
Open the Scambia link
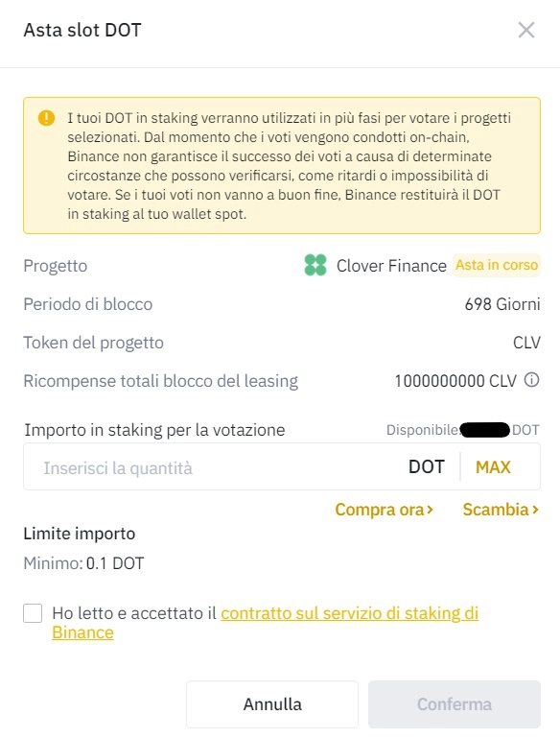pyautogui.click(x=501, y=510)
